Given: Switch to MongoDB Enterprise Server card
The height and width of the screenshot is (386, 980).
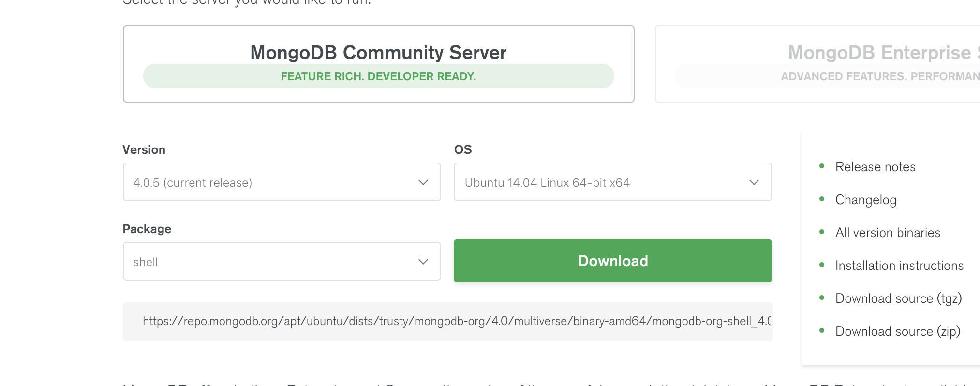Looking at the screenshot, I should point(817,64).
